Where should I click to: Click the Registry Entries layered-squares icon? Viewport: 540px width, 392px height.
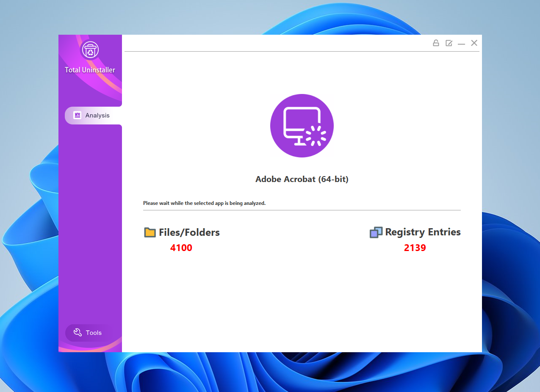pos(376,232)
